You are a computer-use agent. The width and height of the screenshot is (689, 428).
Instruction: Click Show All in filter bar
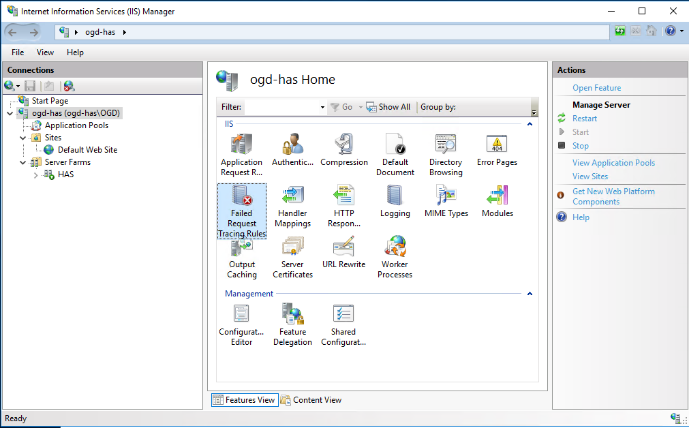388,107
